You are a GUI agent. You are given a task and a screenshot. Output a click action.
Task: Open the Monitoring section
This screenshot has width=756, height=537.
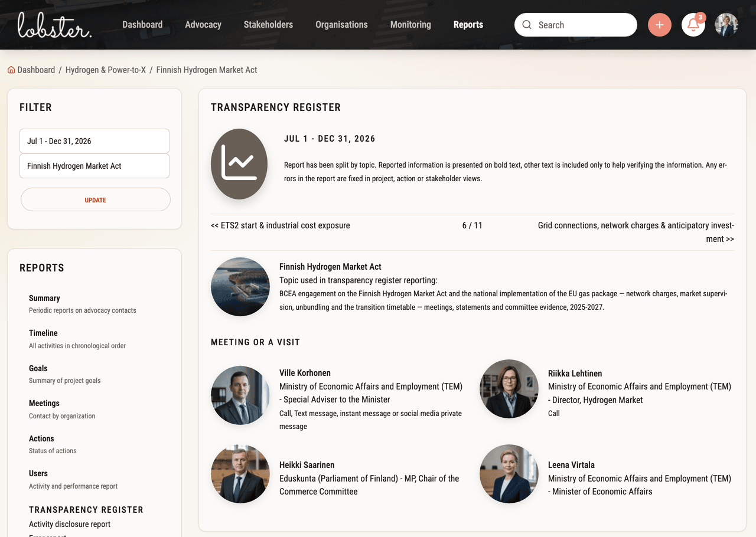410,25
